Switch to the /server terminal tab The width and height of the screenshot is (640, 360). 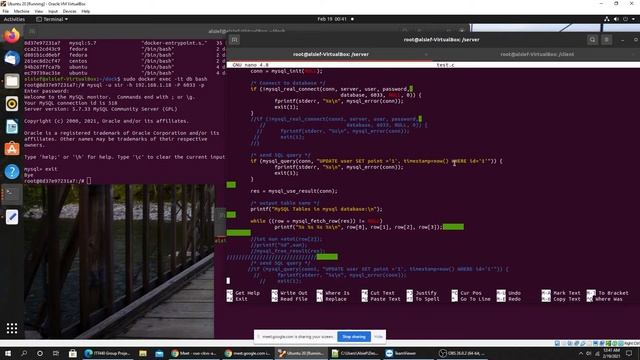click(331, 54)
